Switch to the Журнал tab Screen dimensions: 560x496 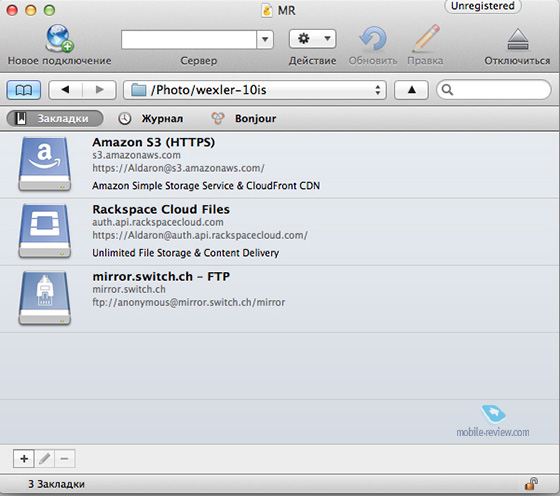(x=151, y=119)
